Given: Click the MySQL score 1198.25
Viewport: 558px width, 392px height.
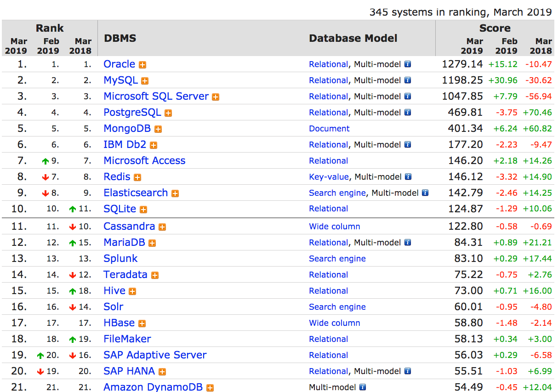Looking at the screenshot, I should [462, 80].
